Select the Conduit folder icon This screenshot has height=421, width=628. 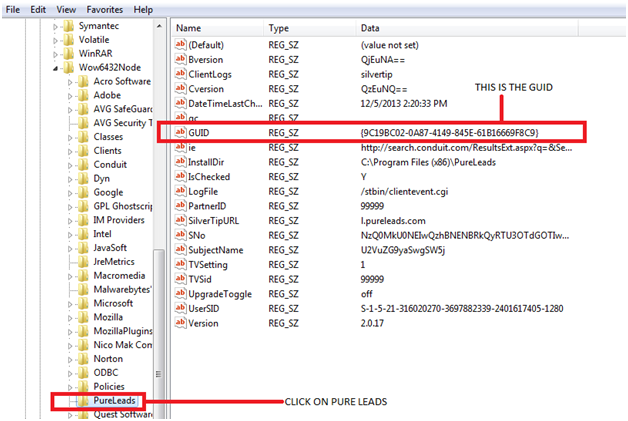[84, 164]
